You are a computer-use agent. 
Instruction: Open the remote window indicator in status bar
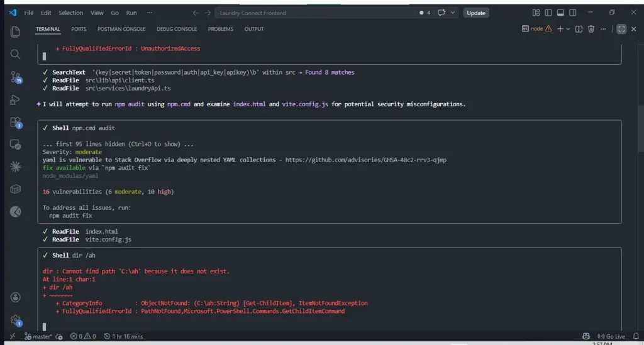click(13, 336)
